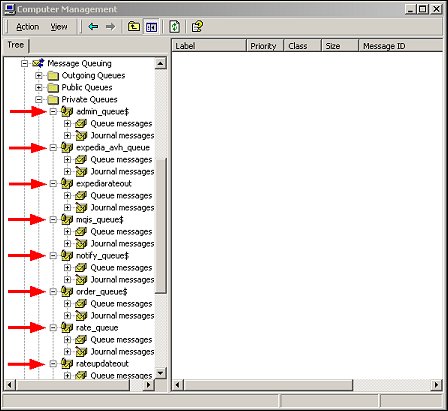
Task: Click the Up one level folder icon
Action: (x=134, y=27)
